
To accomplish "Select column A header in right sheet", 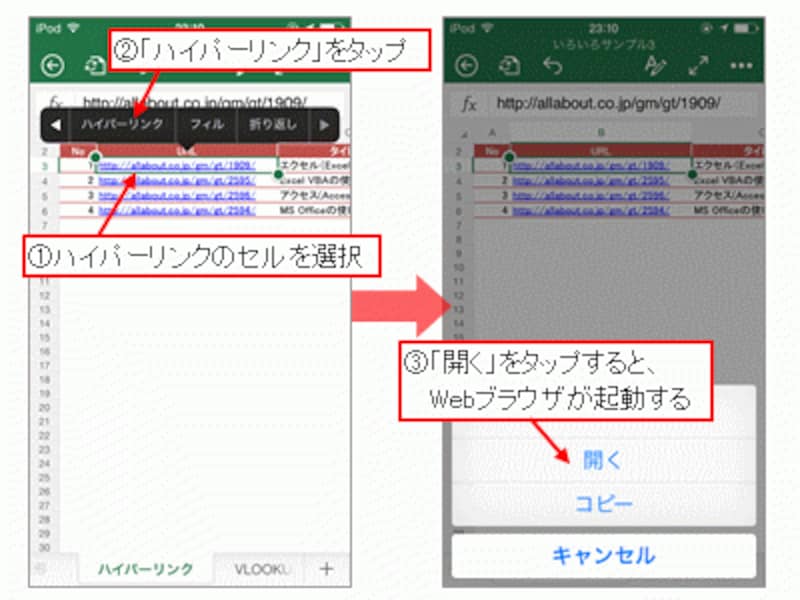I will (492, 133).
